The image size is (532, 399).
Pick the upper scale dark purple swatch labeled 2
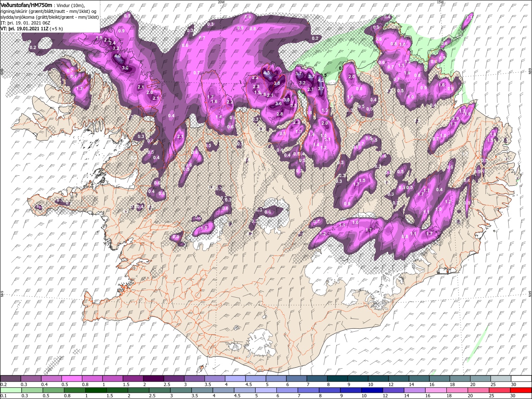tap(154, 379)
